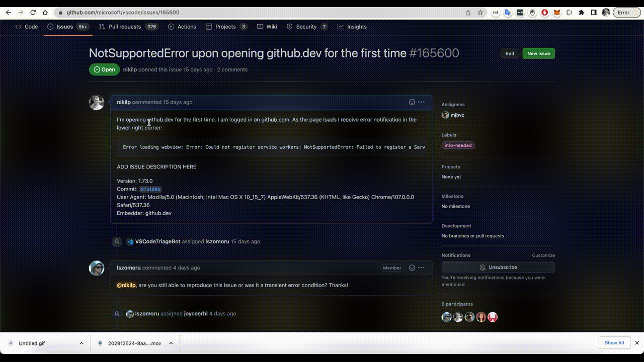The image size is (644, 362).
Task: Reload the page using the browser refresh icon
Action: pyautogui.click(x=32, y=12)
